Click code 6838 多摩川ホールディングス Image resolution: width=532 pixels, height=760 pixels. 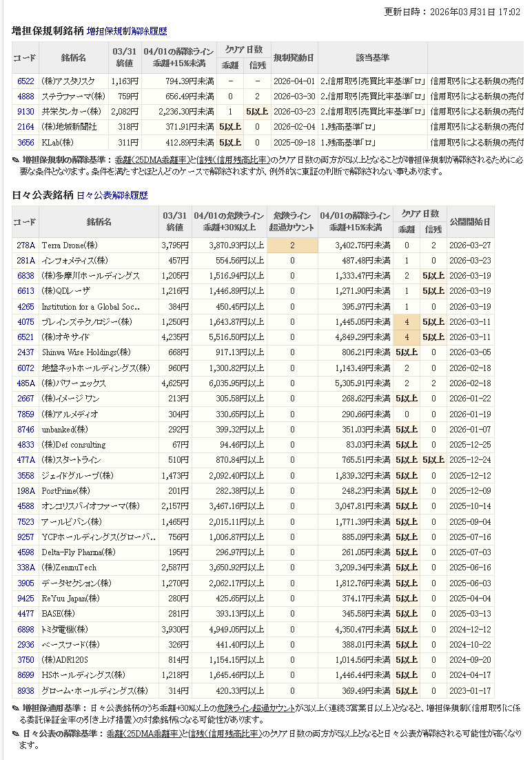click(25, 276)
